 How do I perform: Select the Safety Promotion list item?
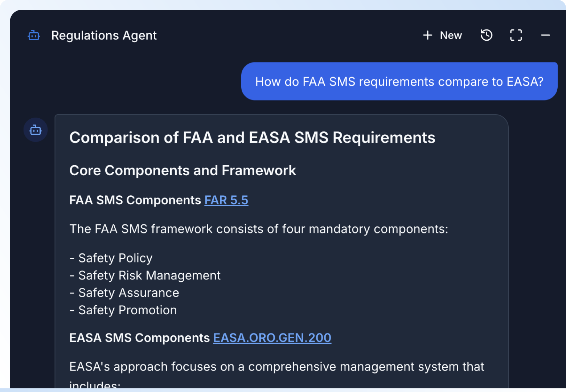(x=127, y=310)
